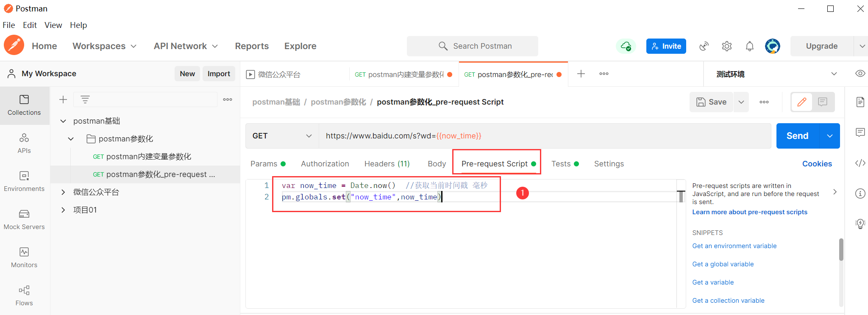
Task: Collapse the snippets description panel arrow
Action: pos(835,192)
